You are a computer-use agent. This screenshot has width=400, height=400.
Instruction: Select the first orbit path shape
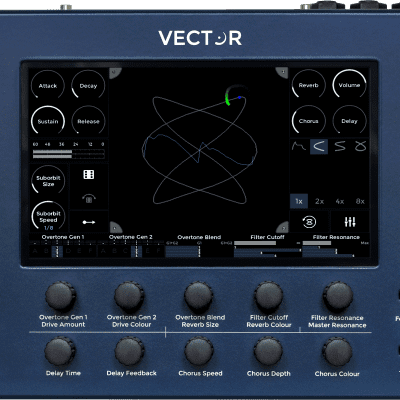click(x=299, y=146)
